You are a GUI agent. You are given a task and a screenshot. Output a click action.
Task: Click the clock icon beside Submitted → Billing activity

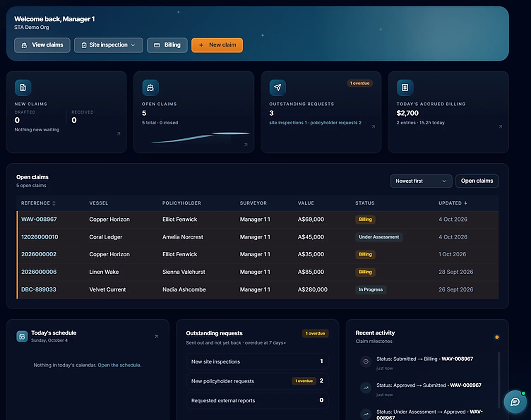coord(366,362)
